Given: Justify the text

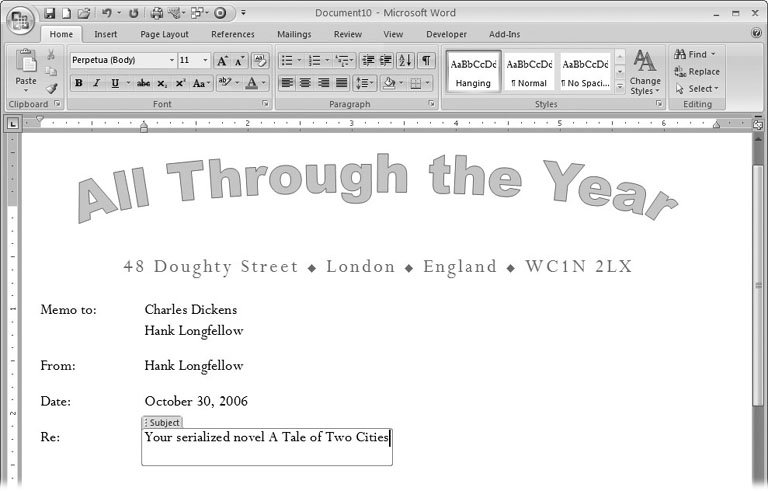Looking at the screenshot, I should pyautogui.click(x=341, y=83).
